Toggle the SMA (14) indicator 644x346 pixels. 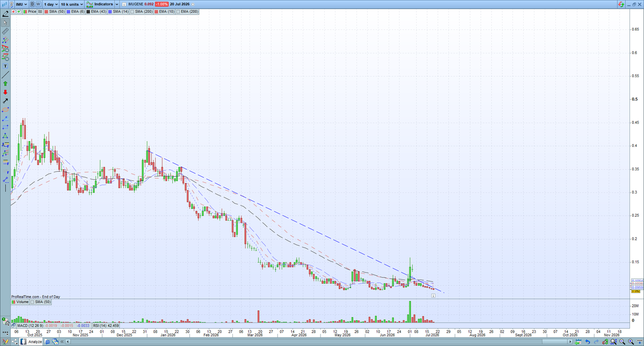[118, 11]
